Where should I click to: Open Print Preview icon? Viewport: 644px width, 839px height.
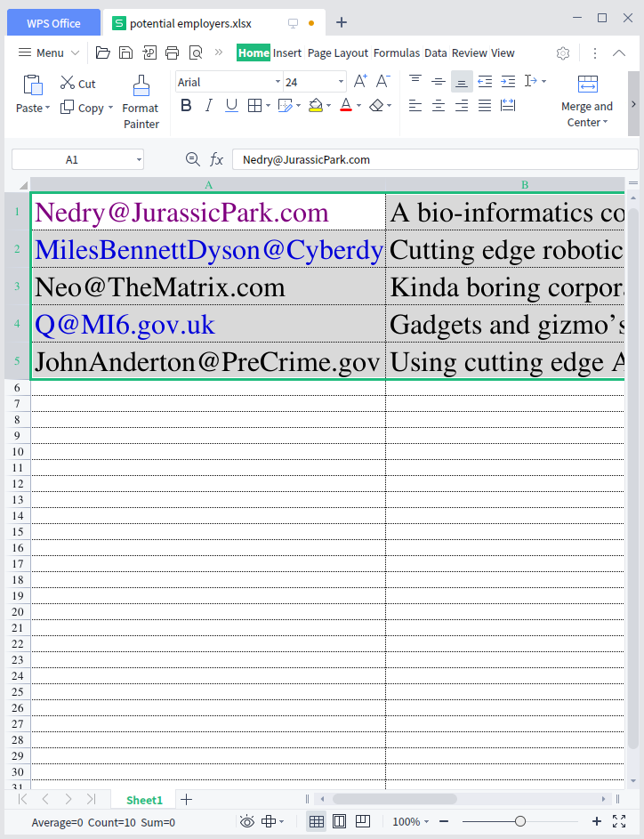click(x=196, y=52)
